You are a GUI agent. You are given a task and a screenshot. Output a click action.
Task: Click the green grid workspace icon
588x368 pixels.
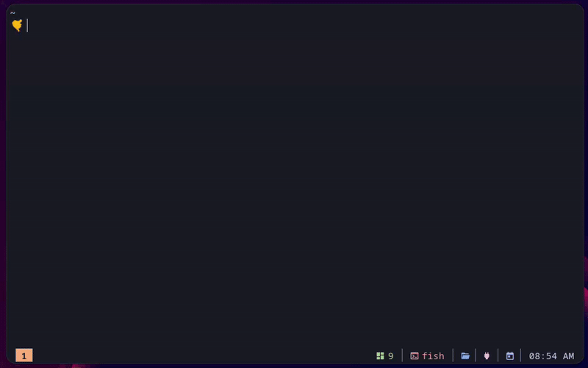[380, 355]
